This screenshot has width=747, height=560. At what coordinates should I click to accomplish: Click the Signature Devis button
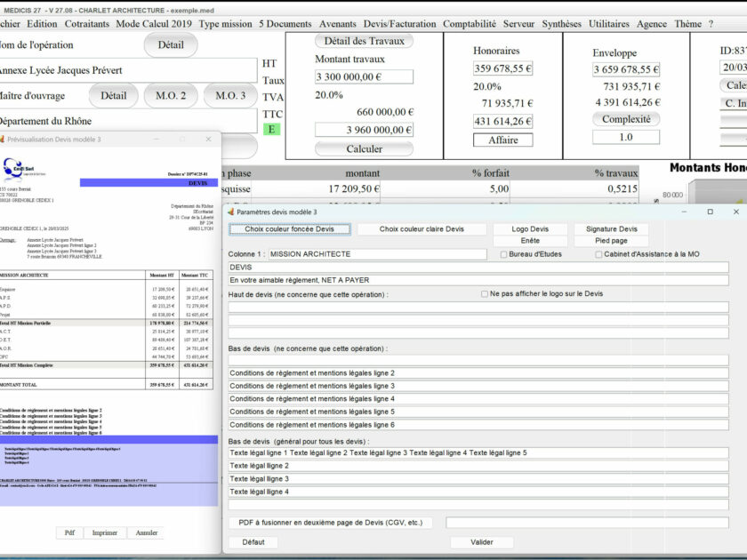(x=612, y=229)
